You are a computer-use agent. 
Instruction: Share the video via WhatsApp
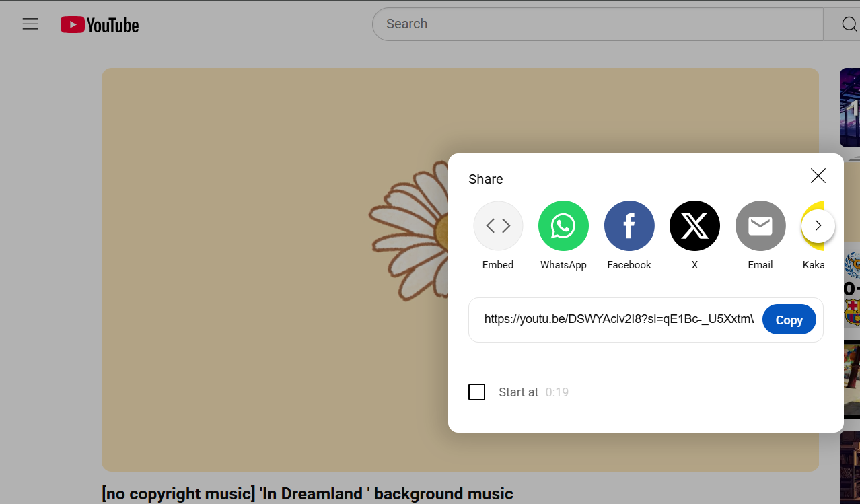tap(563, 225)
